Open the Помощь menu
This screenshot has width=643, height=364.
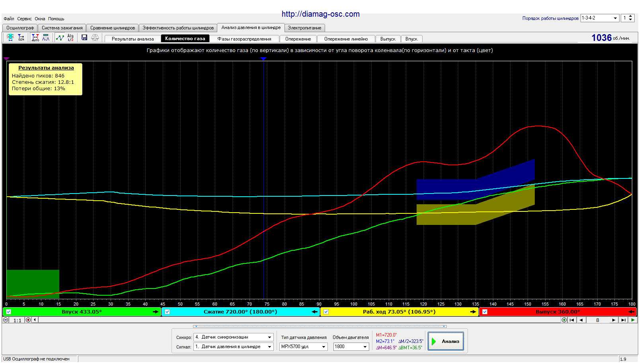pos(56,19)
